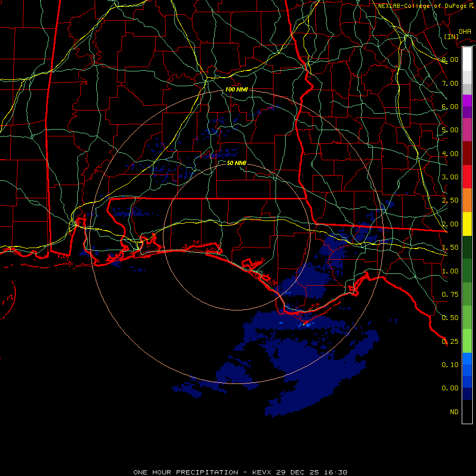Select the 0.50 legend value
476x476 pixels.
pos(450,318)
